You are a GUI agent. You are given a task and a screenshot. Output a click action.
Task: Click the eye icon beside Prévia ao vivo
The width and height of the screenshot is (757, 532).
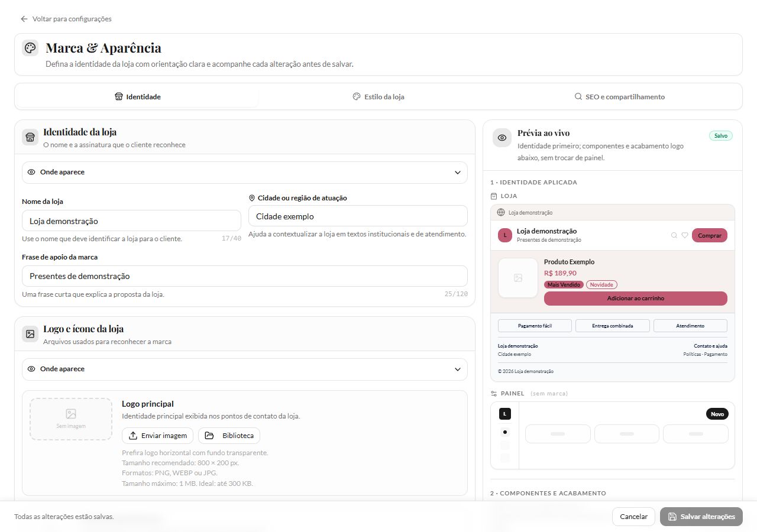tap(502, 138)
